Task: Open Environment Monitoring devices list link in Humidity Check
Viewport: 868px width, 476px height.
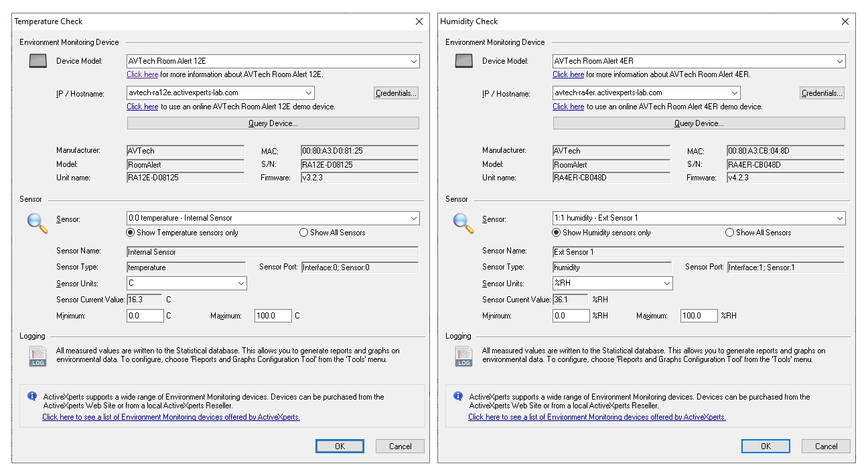Action: [597, 417]
